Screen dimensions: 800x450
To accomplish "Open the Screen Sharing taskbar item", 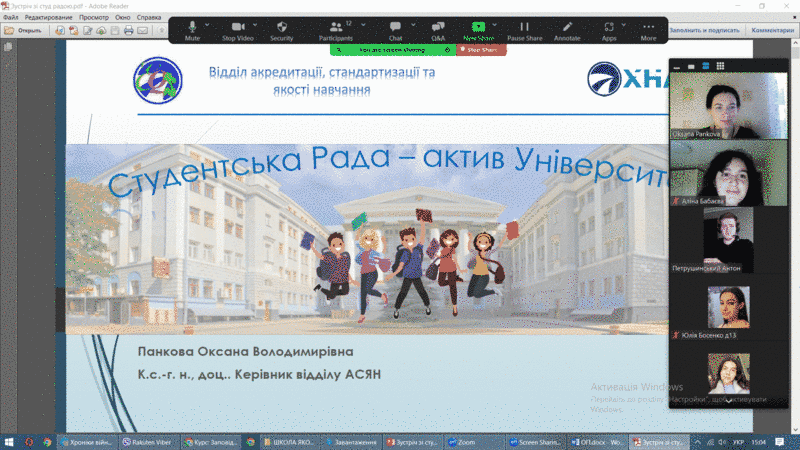I will tap(536, 442).
